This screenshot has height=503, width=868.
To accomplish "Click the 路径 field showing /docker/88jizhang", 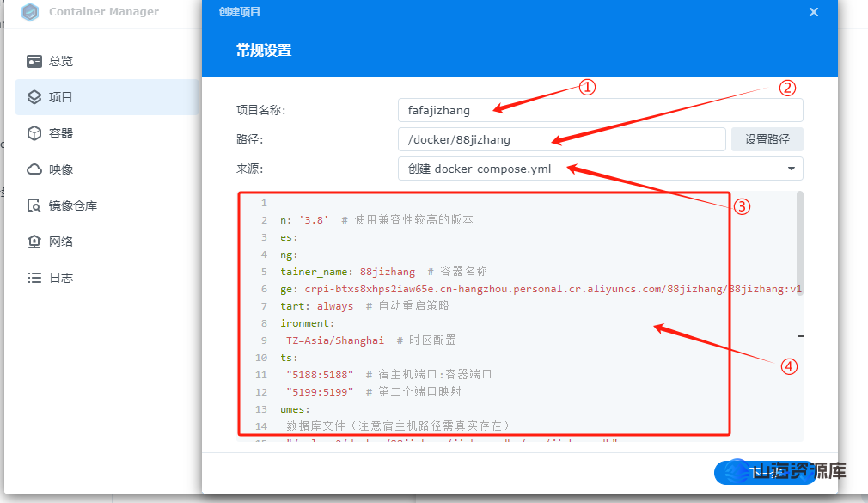I will point(561,139).
